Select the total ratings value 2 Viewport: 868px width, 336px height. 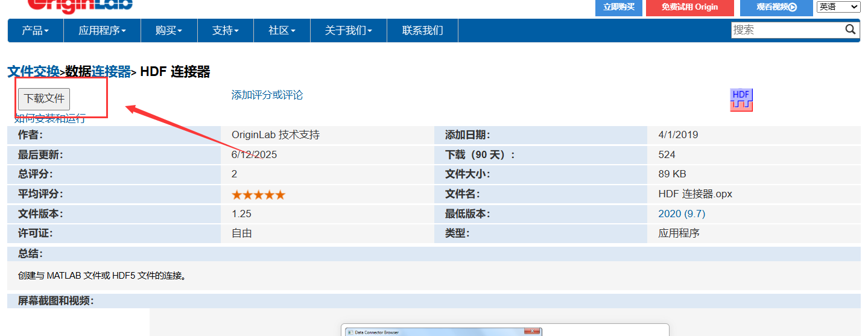coord(234,174)
